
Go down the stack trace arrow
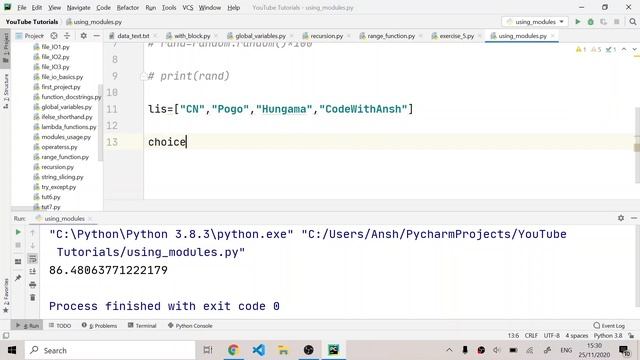click(x=33, y=245)
